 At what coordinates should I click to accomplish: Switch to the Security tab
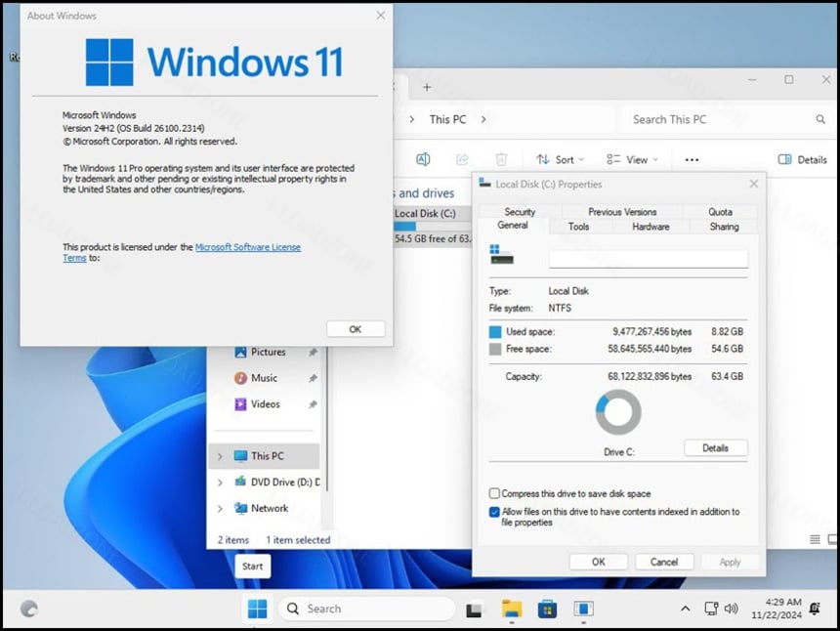pyautogui.click(x=520, y=212)
